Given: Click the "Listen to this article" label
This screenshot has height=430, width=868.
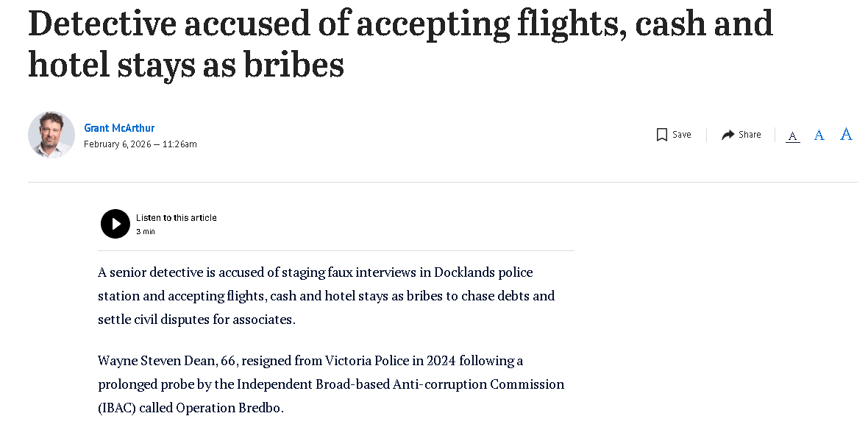Looking at the screenshot, I should pyautogui.click(x=177, y=218).
